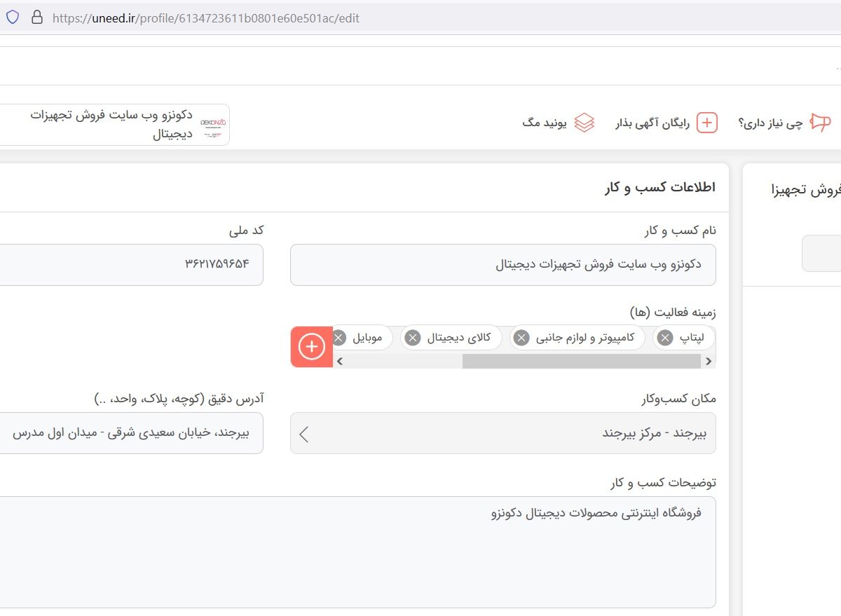The image size is (841, 616).
Task: Click the کالای دیجیتال tag label text
Action: click(459, 338)
